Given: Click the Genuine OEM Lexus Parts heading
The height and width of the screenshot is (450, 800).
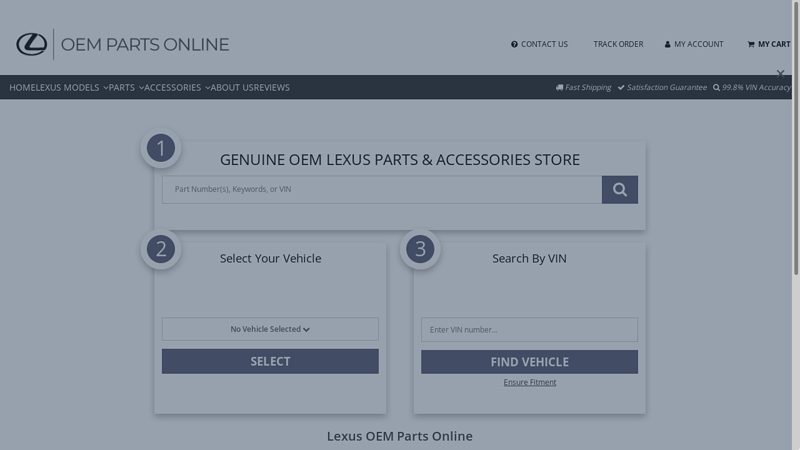Looking at the screenshot, I should coord(399,160).
